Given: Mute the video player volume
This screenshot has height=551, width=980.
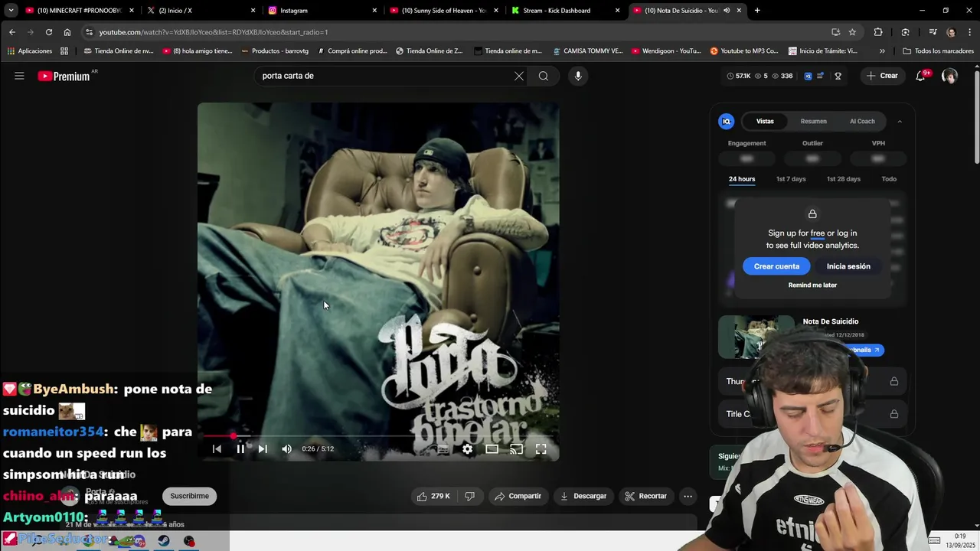Looking at the screenshot, I should click(x=286, y=449).
